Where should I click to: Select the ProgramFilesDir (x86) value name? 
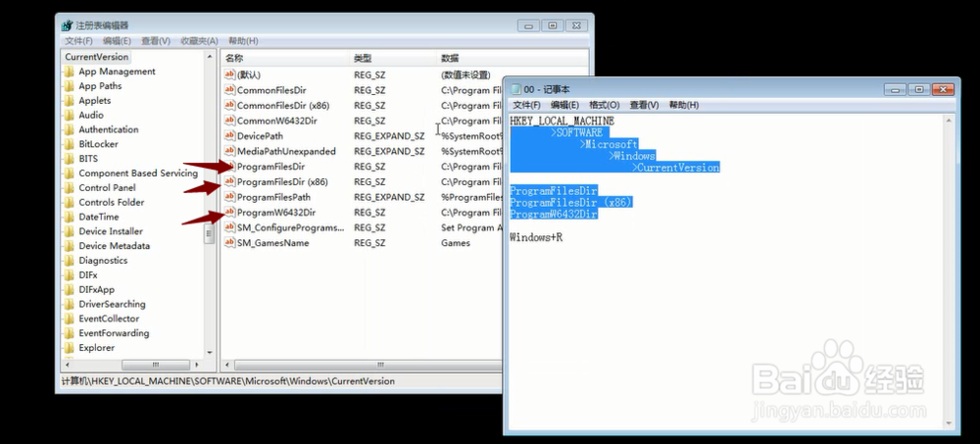[282, 182]
